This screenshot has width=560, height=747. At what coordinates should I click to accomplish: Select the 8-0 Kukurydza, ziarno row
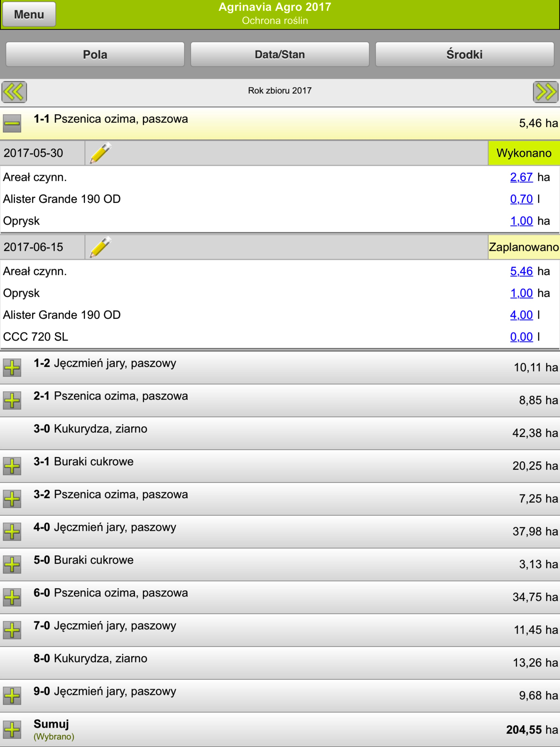click(280, 663)
